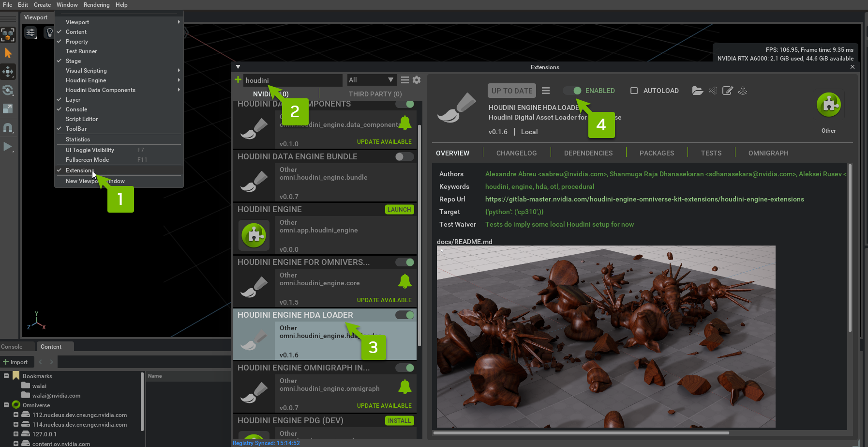
Task: Expand the 127.0.0.1 server node
Action: [x=16, y=434]
